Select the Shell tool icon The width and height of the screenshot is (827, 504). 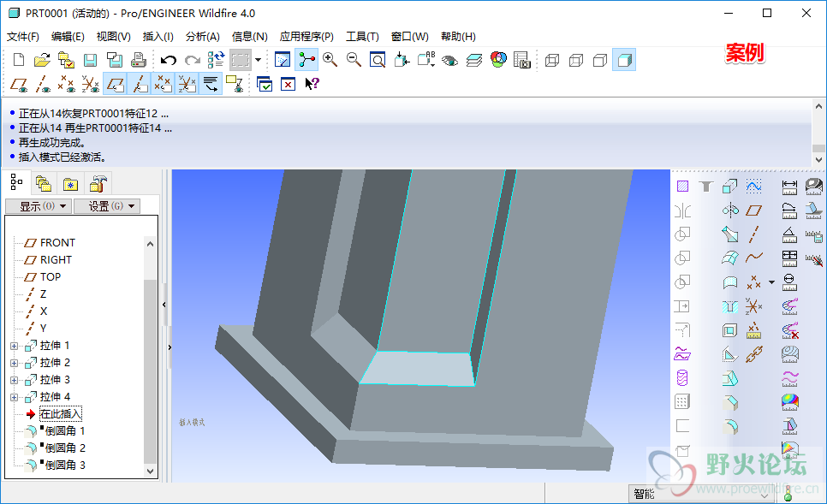click(730, 330)
